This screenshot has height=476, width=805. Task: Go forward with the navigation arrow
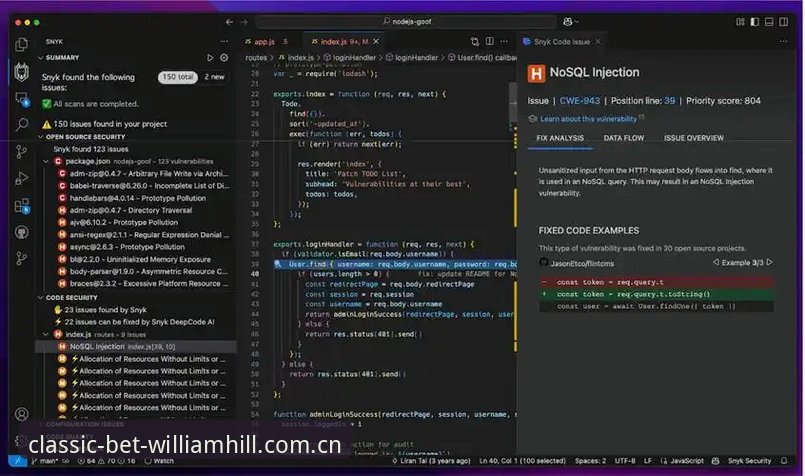(245, 22)
